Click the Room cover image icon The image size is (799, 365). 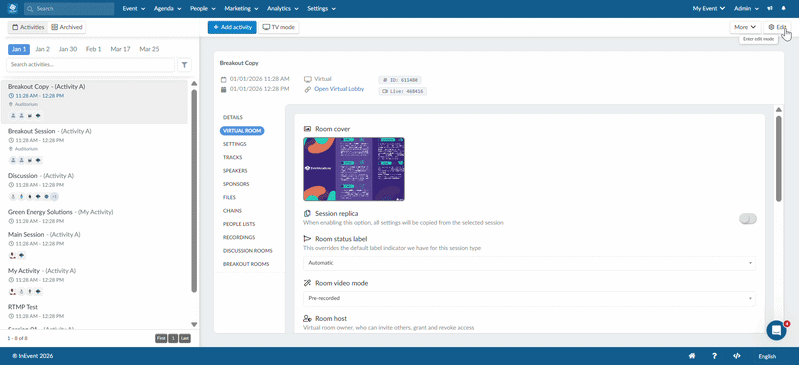tap(307, 129)
